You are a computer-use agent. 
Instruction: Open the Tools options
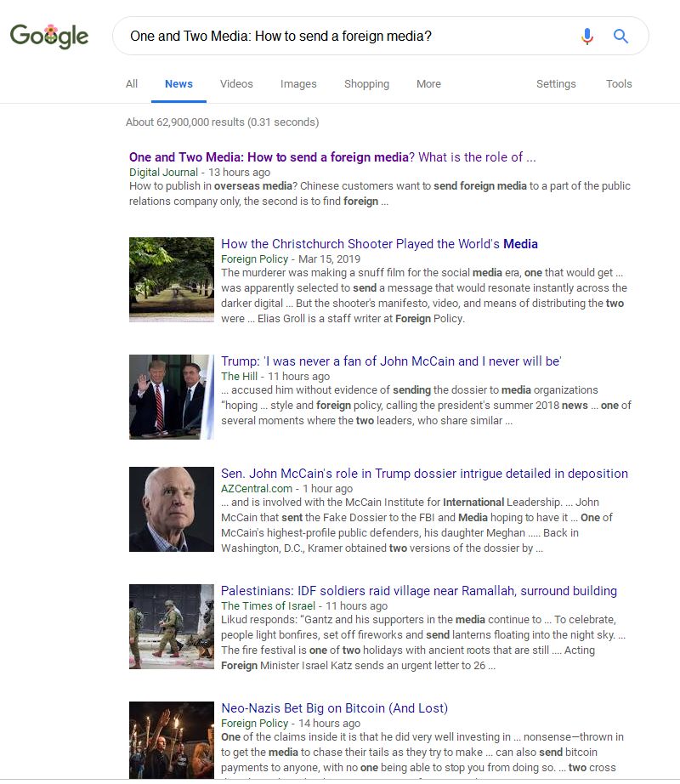[x=619, y=84]
